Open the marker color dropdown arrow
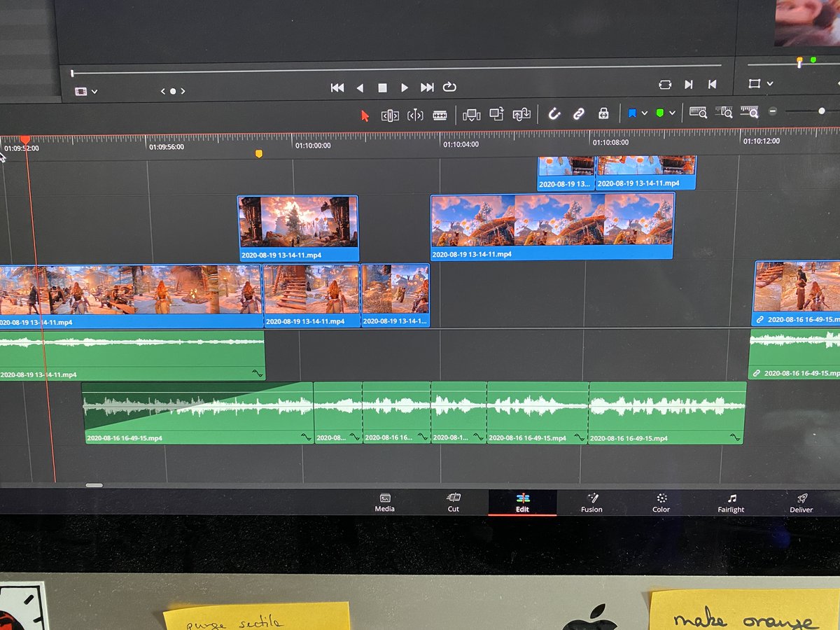 [672, 113]
